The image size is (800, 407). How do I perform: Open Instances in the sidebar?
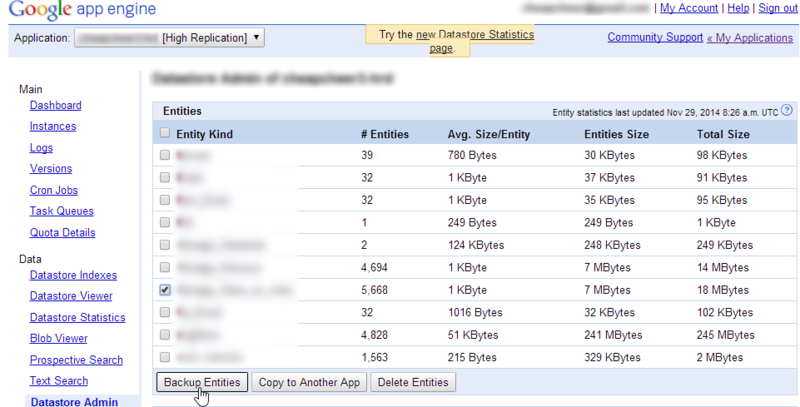(x=53, y=126)
